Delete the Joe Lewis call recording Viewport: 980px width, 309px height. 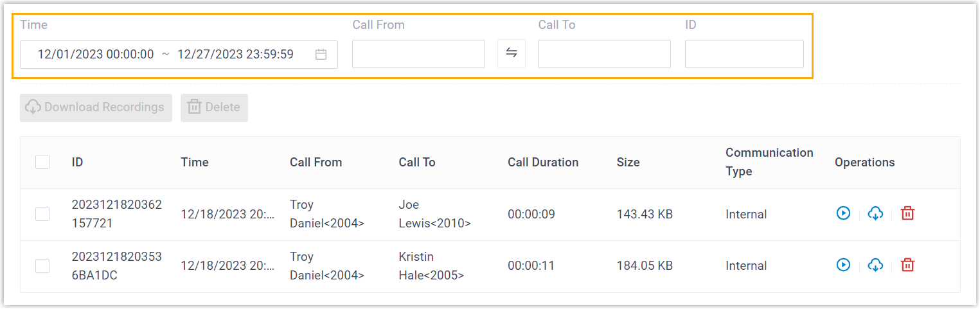907,213
